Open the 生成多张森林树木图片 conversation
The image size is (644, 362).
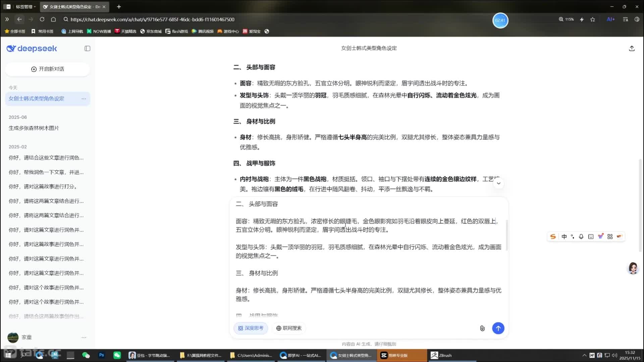point(34,128)
